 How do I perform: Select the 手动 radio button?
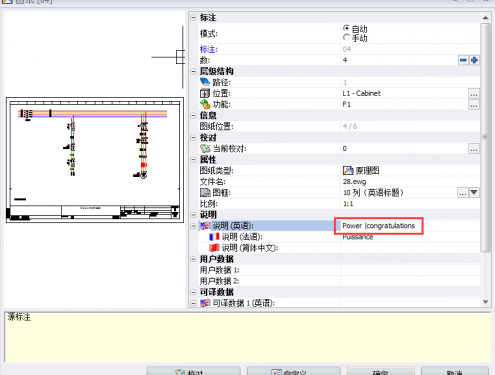pos(347,38)
